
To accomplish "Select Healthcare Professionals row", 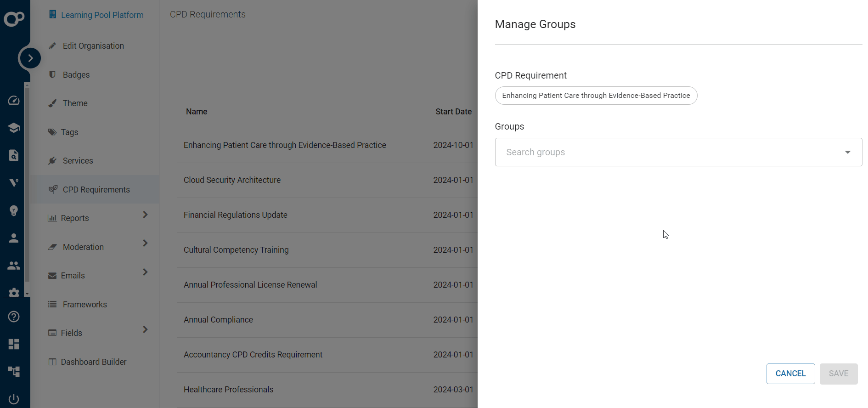I will click(327, 390).
